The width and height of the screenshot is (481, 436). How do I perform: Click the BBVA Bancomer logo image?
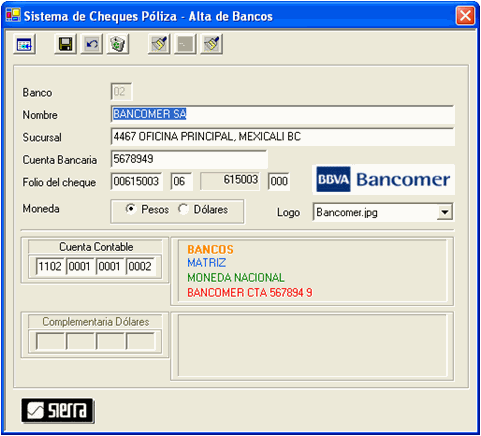coord(383,179)
